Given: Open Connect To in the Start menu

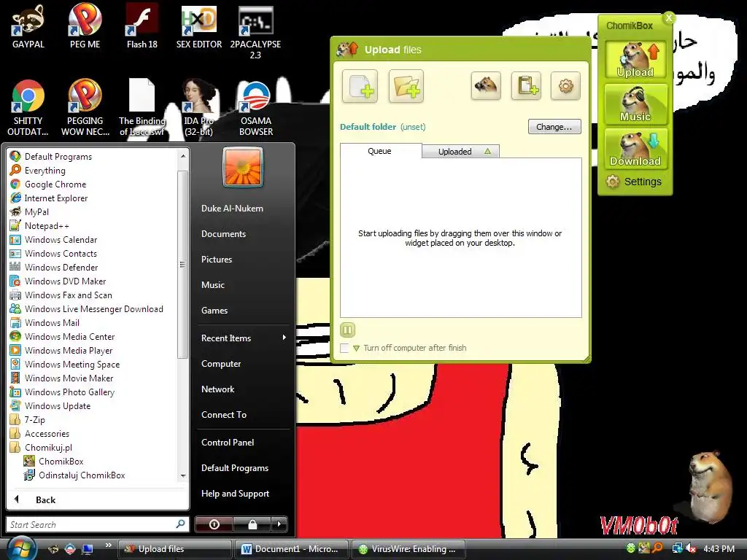Looking at the screenshot, I should [224, 415].
